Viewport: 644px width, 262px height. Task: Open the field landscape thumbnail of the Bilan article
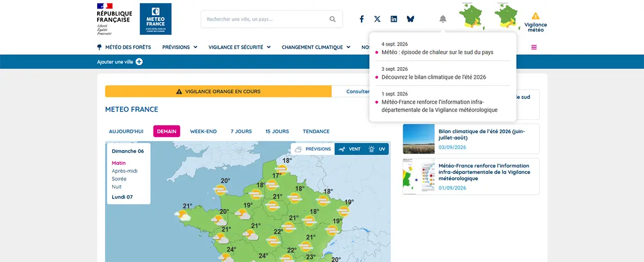[x=419, y=139]
